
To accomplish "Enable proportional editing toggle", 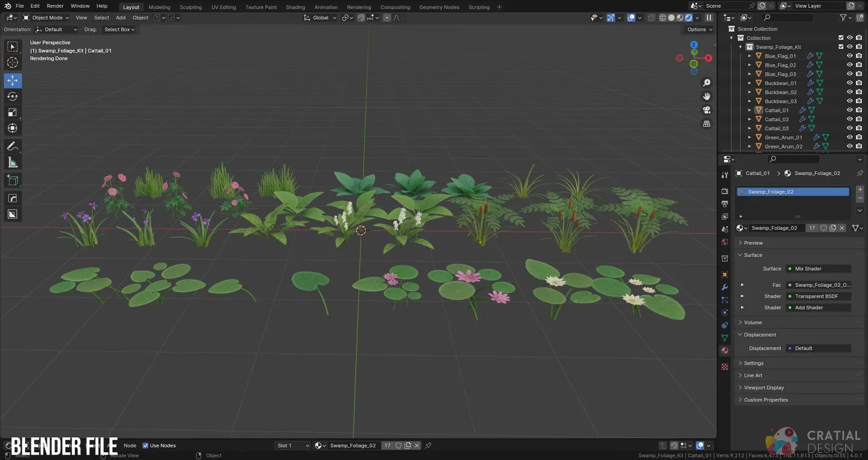I will pyautogui.click(x=387, y=17).
